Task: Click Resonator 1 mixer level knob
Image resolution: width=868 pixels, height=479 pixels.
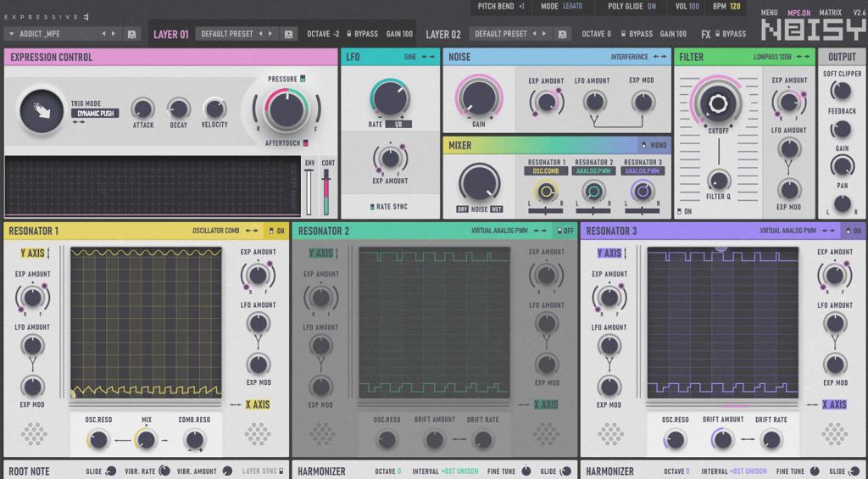Action: coord(546,192)
